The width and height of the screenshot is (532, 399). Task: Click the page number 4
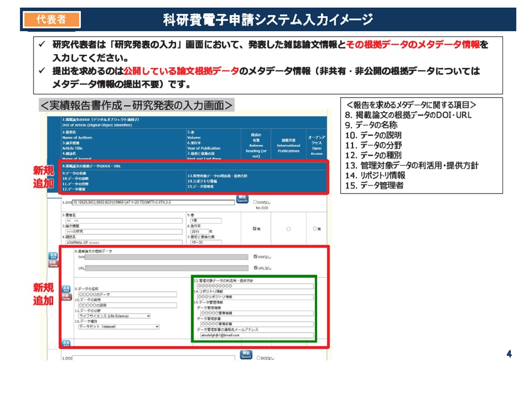tap(509, 354)
